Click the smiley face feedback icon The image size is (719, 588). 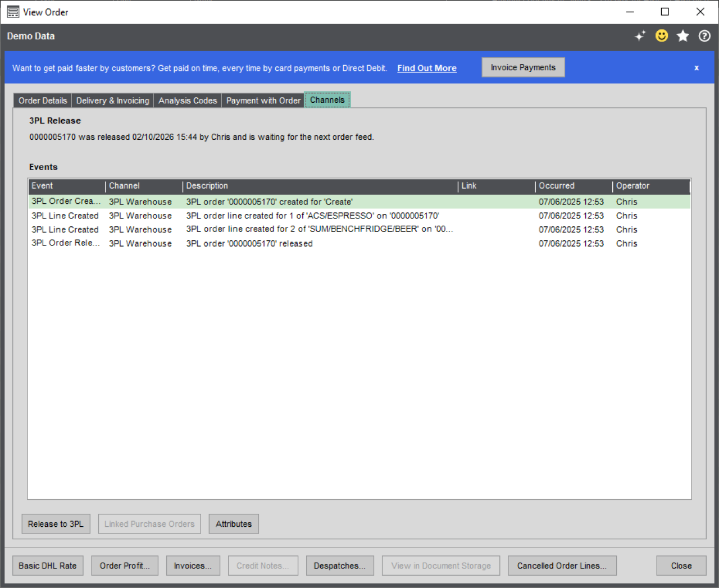pos(662,36)
